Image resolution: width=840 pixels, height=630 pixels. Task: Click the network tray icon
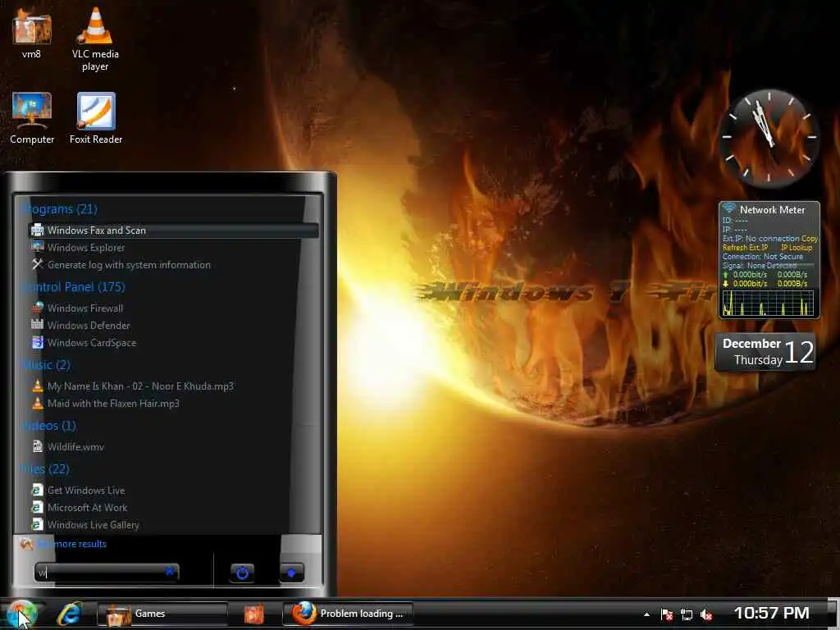coord(687,614)
